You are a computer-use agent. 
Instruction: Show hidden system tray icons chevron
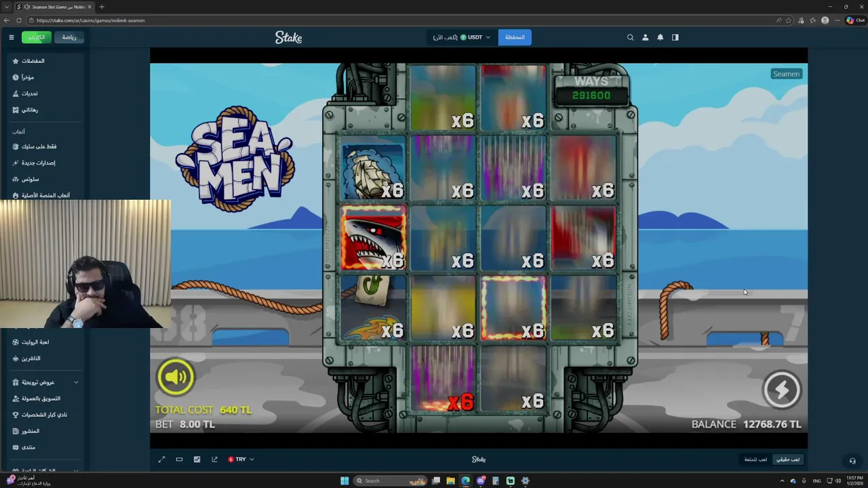tap(783, 481)
